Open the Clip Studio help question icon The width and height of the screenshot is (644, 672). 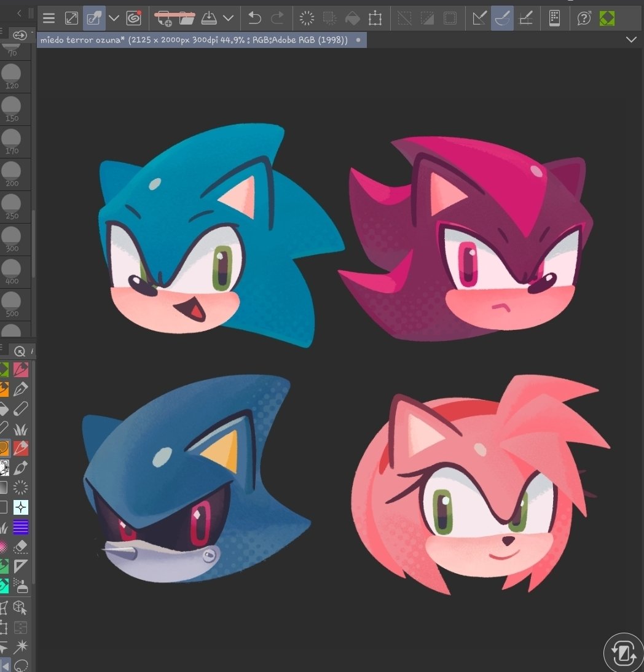(x=584, y=18)
